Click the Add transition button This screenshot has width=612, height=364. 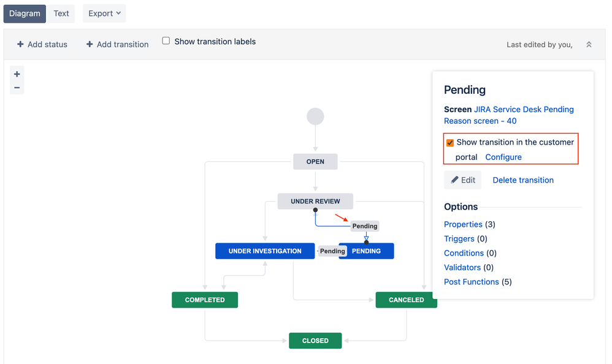117,44
